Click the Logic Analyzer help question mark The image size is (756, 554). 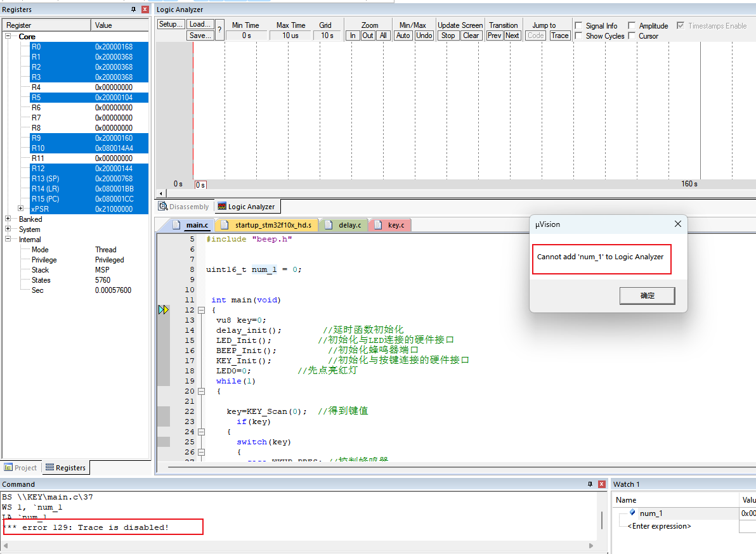219,30
